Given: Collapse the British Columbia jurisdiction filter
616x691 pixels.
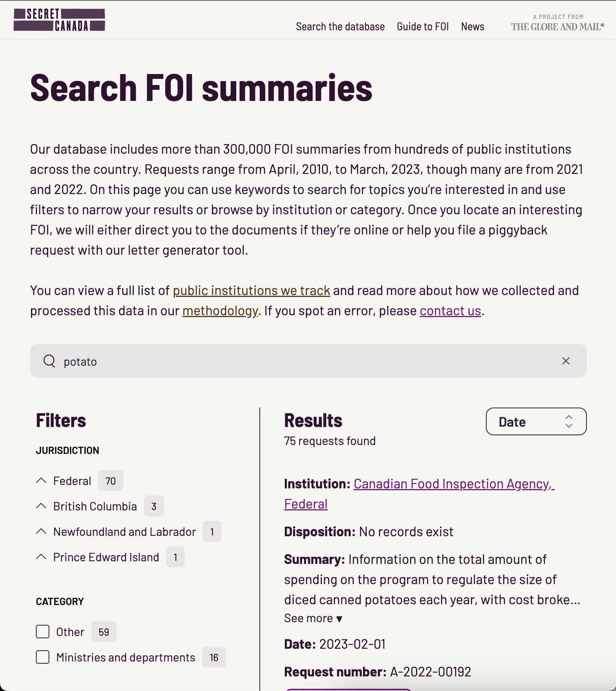Looking at the screenshot, I should point(41,506).
